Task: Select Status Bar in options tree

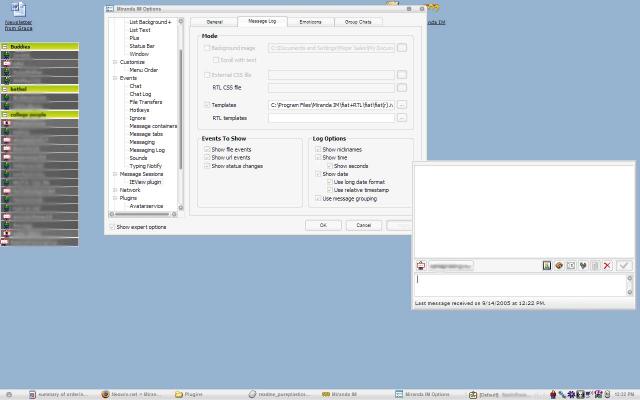Action: pyautogui.click(x=142, y=46)
